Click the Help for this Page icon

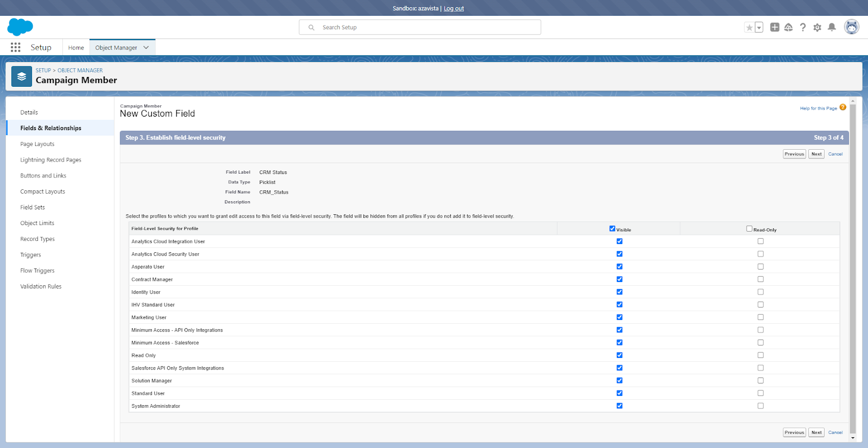(843, 107)
